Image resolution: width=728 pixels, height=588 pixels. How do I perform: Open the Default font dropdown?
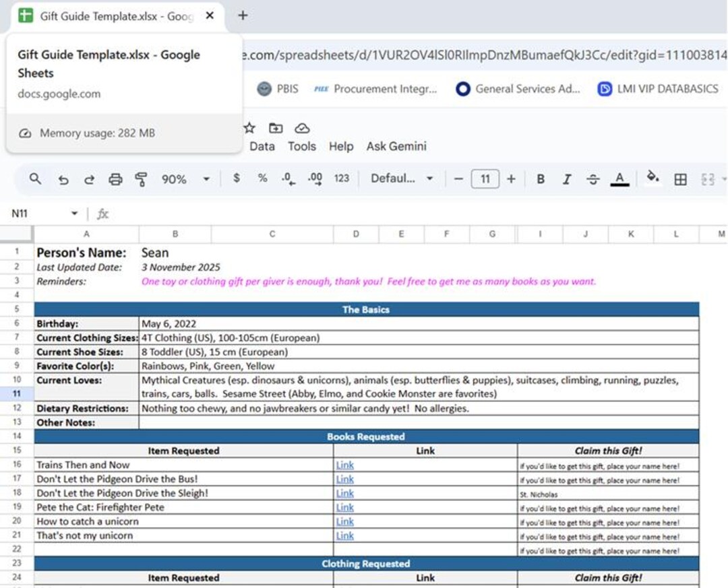(x=402, y=178)
